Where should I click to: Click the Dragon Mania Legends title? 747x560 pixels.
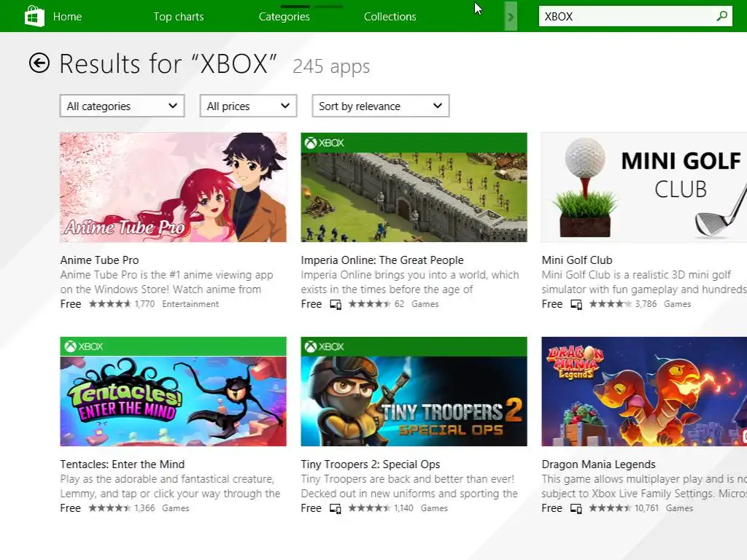[598, 464]
